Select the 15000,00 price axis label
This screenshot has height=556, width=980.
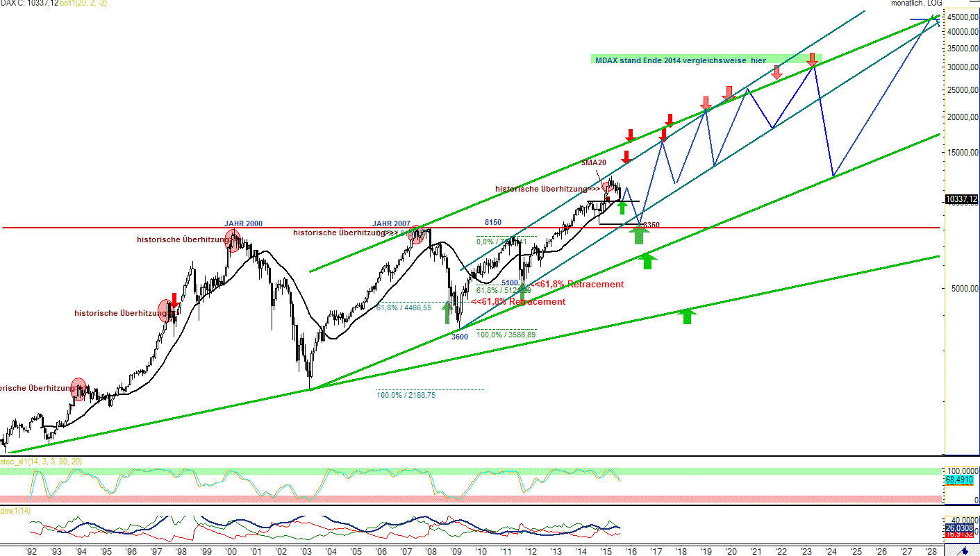pyautogui.click(x=962, y=153)
